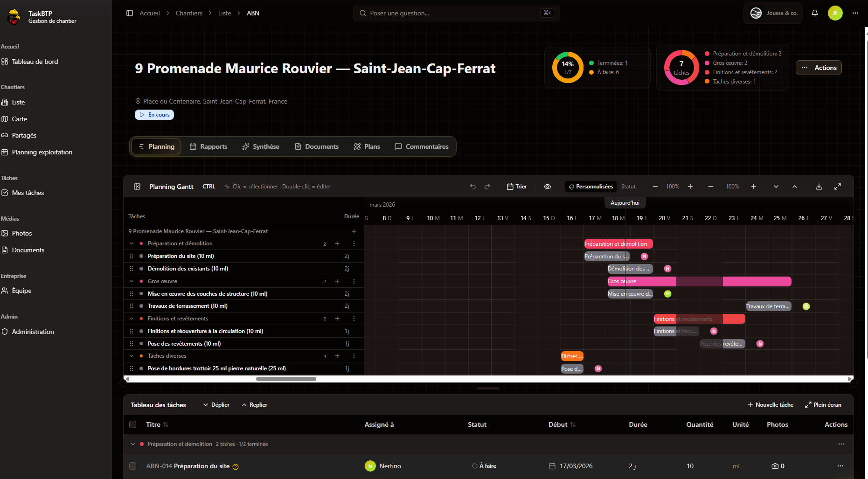Toggle À faire status of ABN-014
This screenshot has width=868, height=479.
pyautogui.click(x=484, y=466)
